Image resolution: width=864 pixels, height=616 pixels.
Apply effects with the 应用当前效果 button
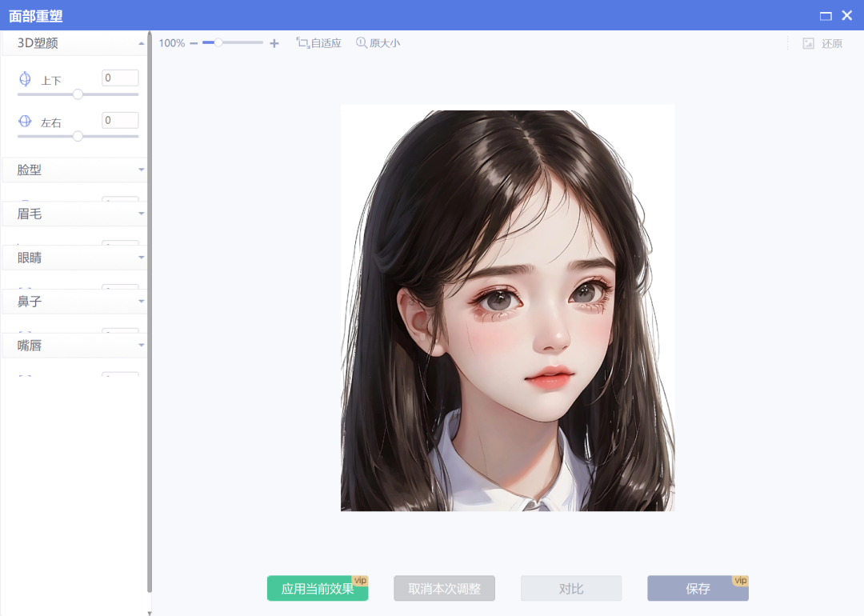point(317,588)
